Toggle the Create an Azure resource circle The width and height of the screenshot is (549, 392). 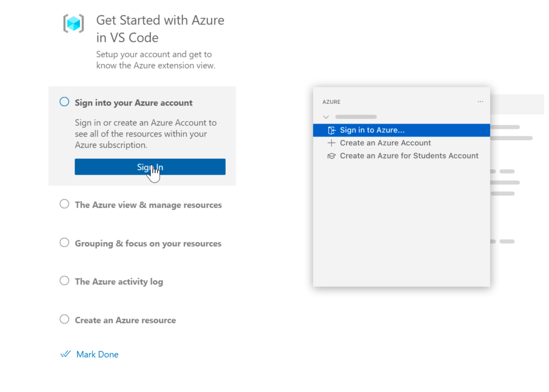(x=64, y=319)
